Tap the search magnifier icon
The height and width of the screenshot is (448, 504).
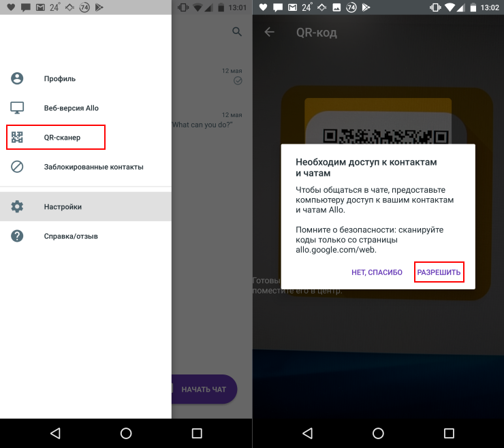237,31
